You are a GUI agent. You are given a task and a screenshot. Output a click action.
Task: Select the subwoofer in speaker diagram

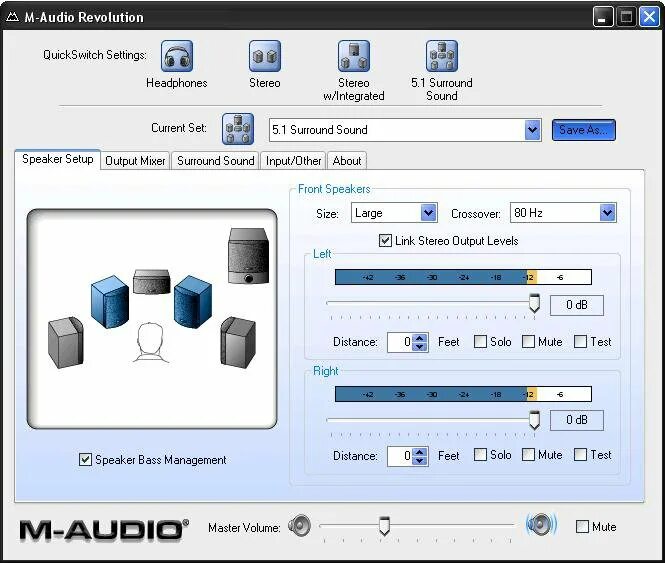(x=249, y=256)
